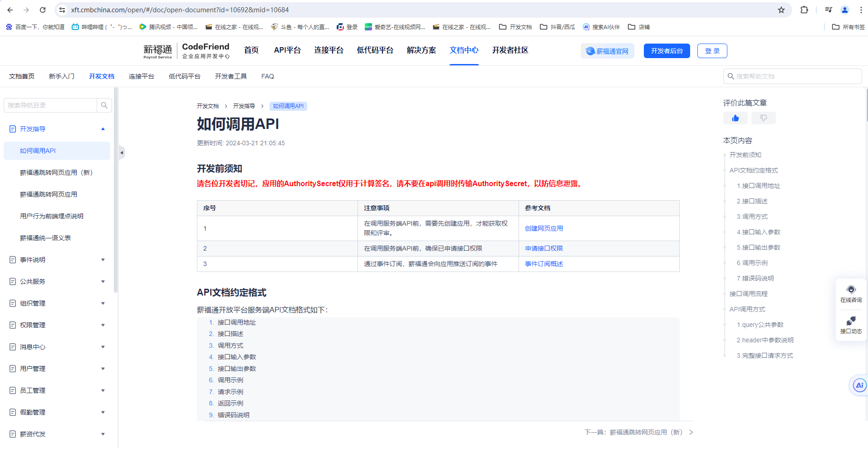Viewport: 868px width, 449px height.
Task: Open the browser extensions puzzle icon
Action: (804, 10)
